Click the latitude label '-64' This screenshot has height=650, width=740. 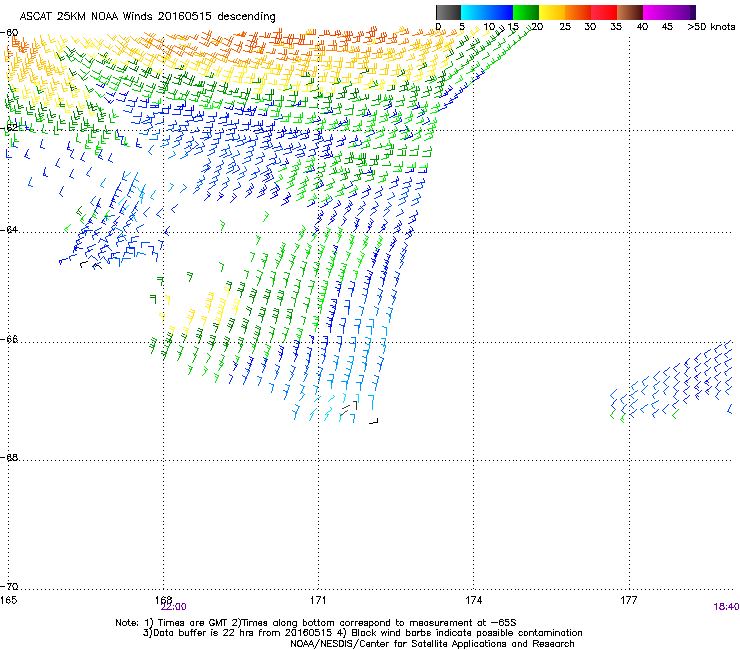click(x=9, y=229)
